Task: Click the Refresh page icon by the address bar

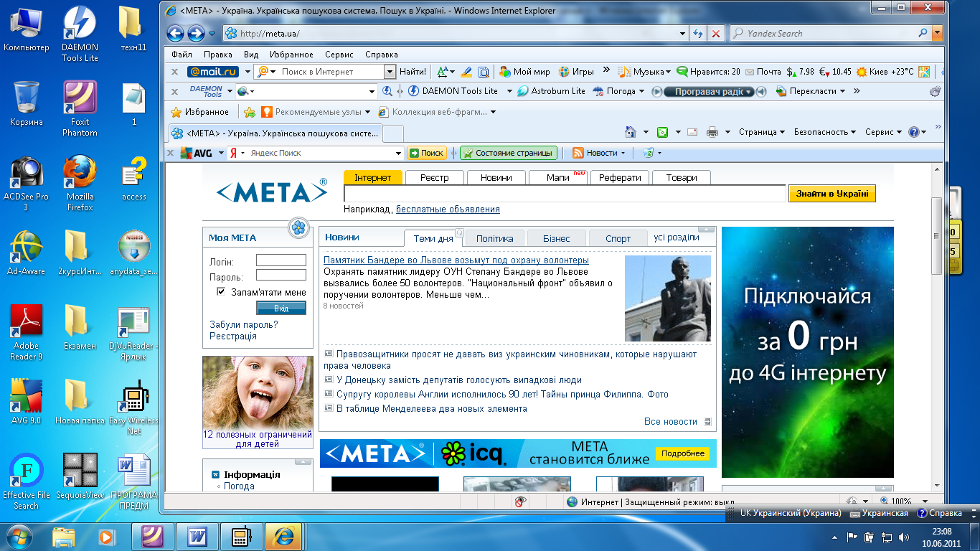Action: click(699, 33)
